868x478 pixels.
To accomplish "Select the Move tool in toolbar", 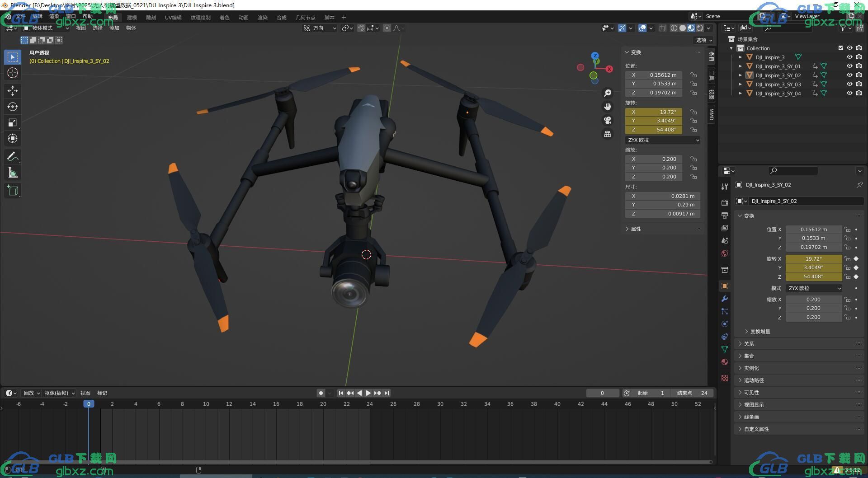I will [x=13, y=91].
